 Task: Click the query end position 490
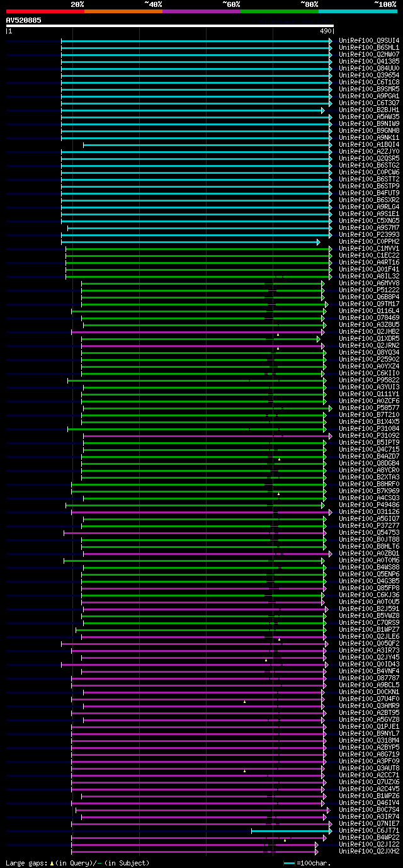pyautogui.click(x=326, y=31)
